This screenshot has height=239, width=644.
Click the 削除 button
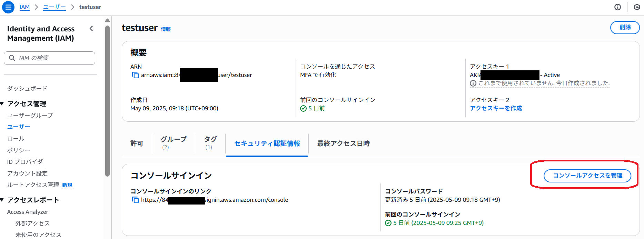tap(625, 28)
